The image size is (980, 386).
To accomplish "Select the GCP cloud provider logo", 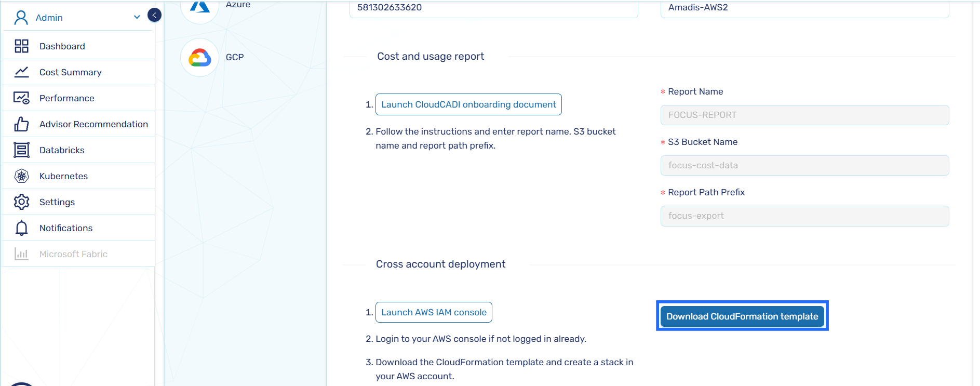I will 199,58.
